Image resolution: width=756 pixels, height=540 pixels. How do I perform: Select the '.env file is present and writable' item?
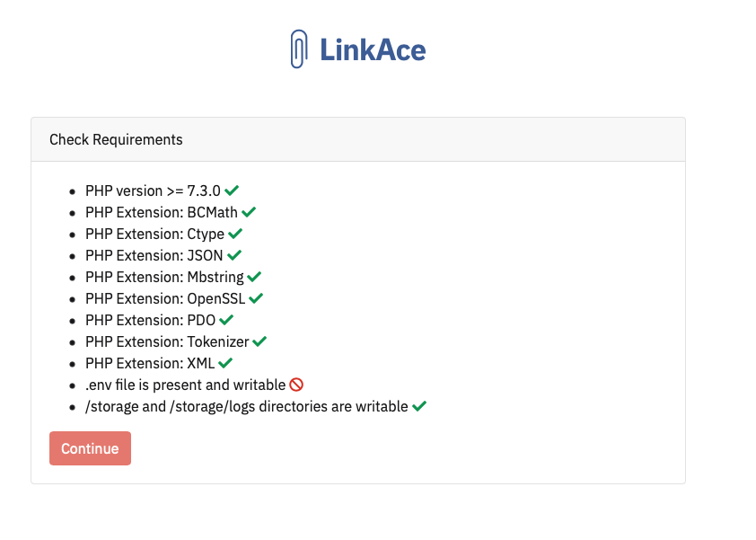pos(184,384)
